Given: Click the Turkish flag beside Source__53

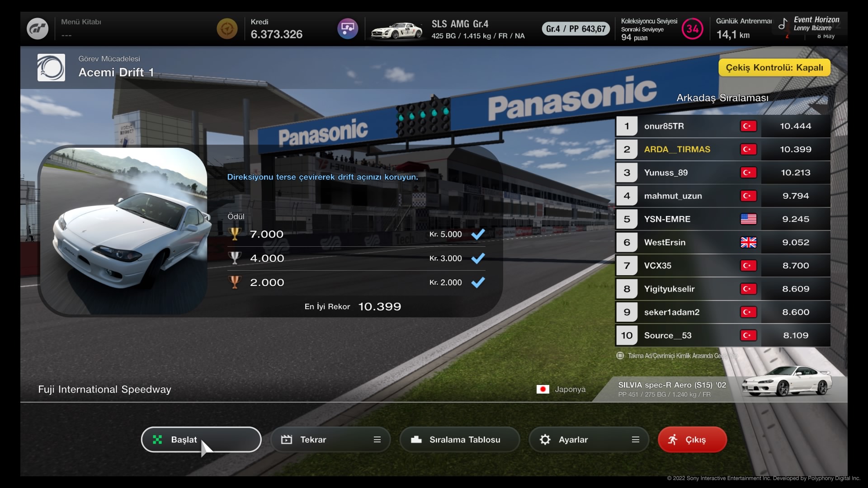Looking at the screenshot, I should 748,335.
